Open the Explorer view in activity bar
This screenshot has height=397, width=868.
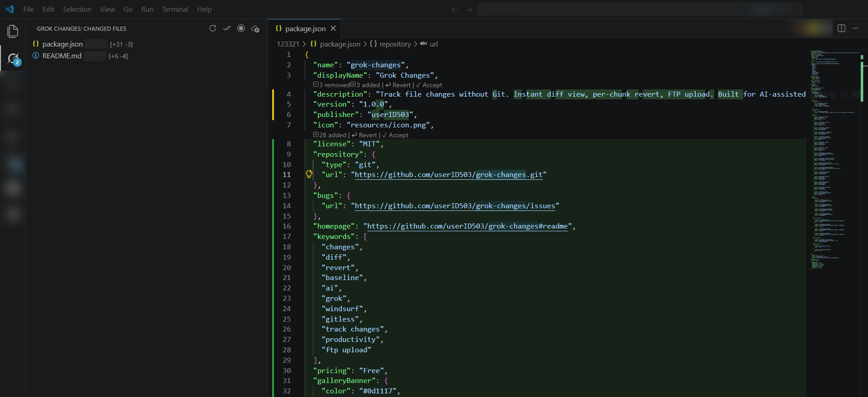pyautogui.click(x=13, y=31)
